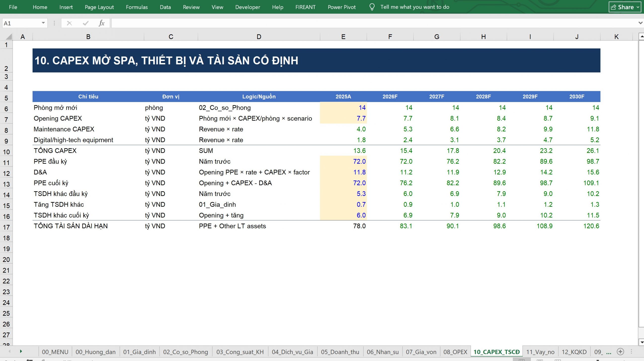
Task: Click the Tell me lightbulb icon
Action: pos(372,7)
